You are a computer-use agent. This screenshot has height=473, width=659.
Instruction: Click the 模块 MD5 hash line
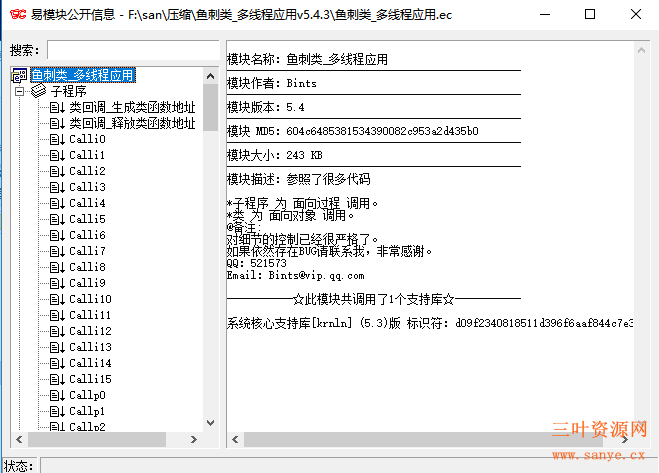tap(353, 131)
